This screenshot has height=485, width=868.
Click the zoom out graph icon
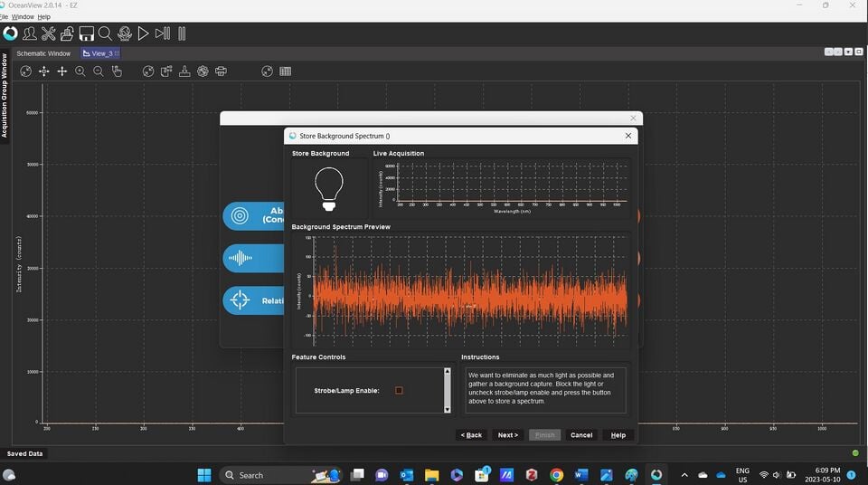[x=99, y=71]
